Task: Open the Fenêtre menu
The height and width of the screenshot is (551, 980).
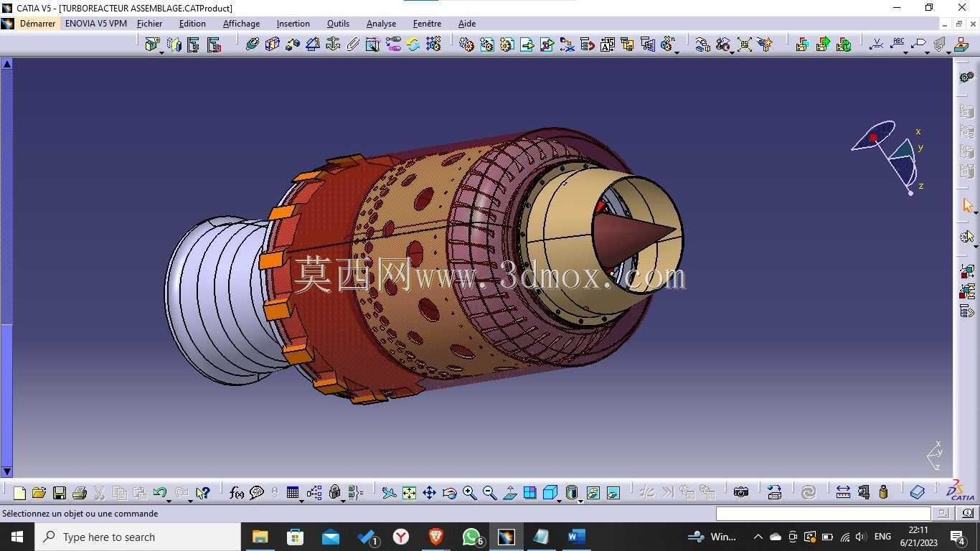Action: click(x=427, y=24)
